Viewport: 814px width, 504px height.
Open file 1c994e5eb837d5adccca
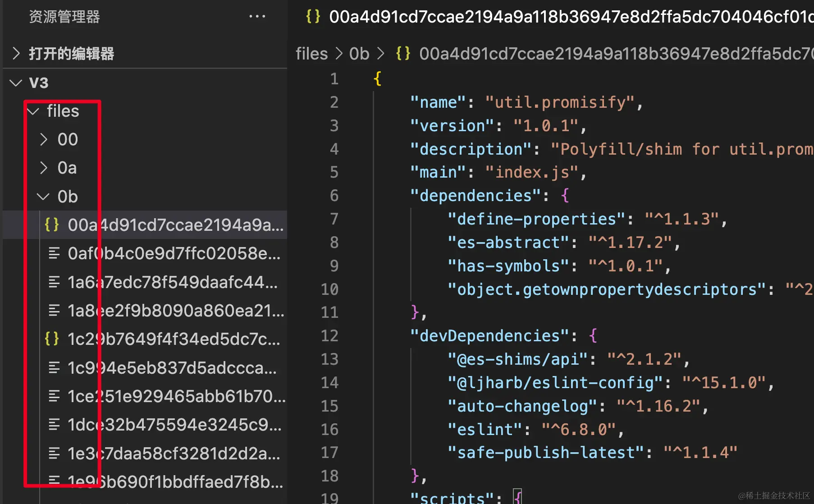coord(145,367)
